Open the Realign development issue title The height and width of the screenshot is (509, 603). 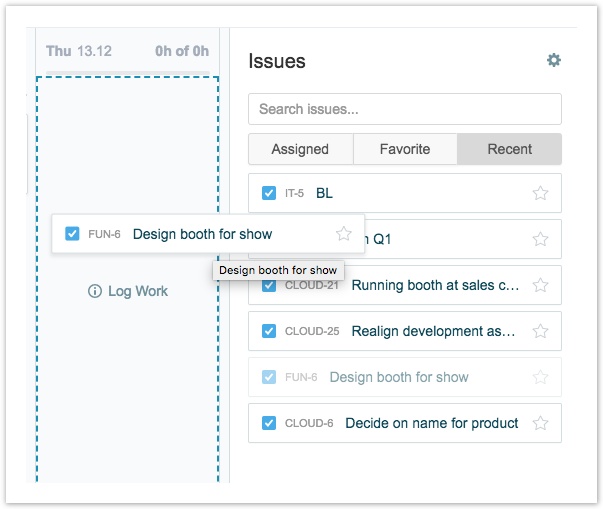click(x=433, y=331)
